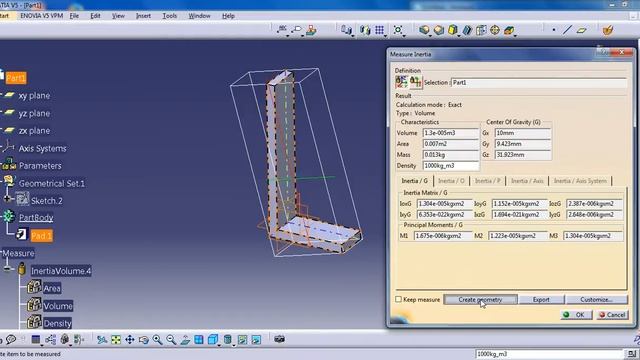Click the Isometric View cube icon

coord(212,340)
